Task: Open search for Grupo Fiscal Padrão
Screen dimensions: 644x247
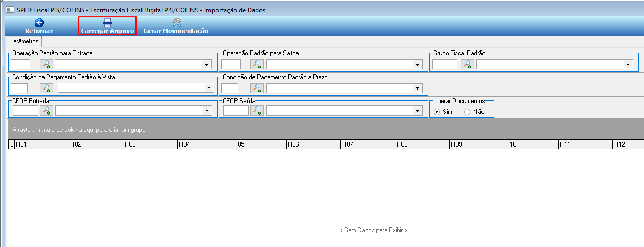Action: pyautogui.click(x=467, y=64)
